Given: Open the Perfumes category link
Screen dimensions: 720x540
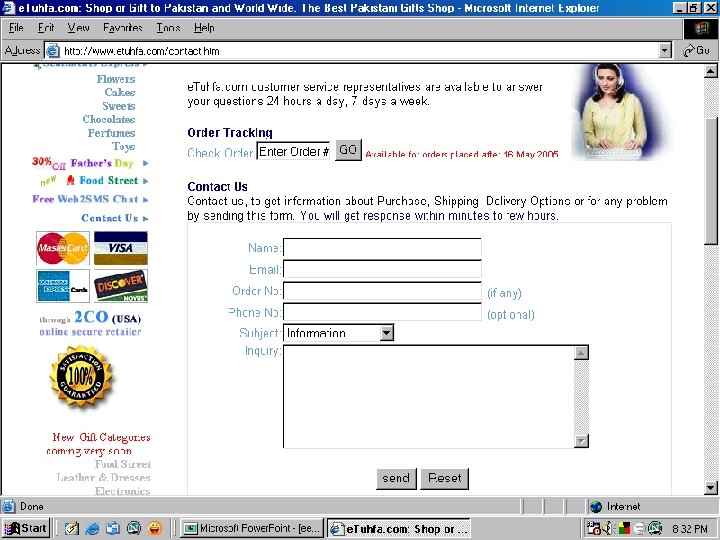Looking at the screenshot, I should tap(111, 133).
